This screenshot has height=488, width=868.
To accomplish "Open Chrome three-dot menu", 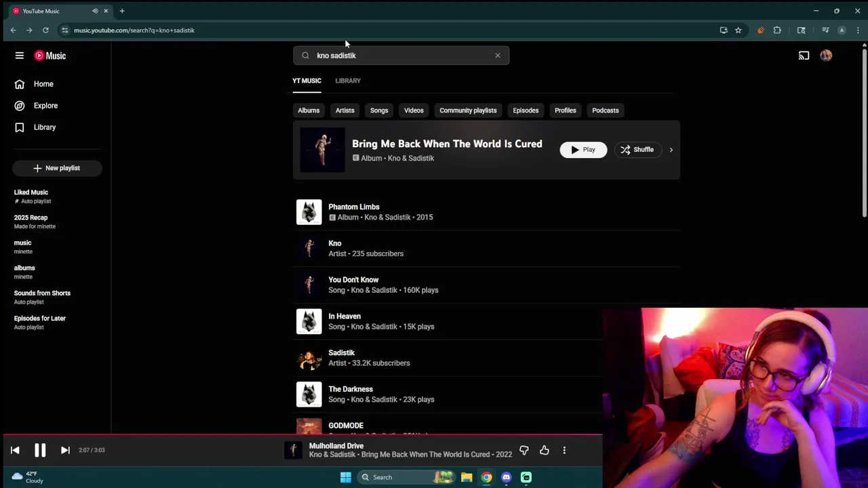I will pyautogui.click(x=858, y=30).
